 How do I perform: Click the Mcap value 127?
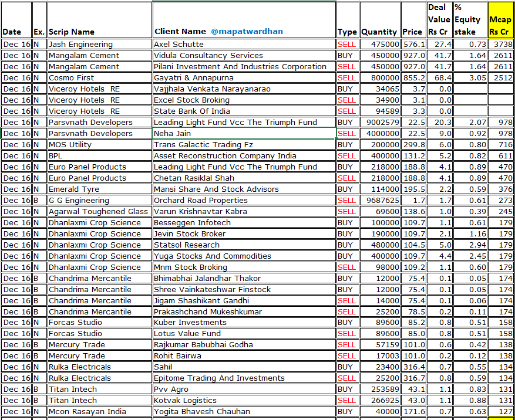(x=500, y=412)
